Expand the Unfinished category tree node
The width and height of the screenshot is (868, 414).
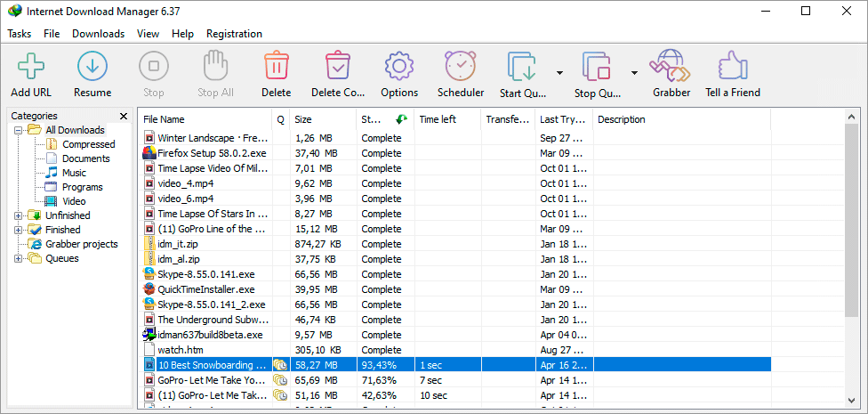coord(19,215)
